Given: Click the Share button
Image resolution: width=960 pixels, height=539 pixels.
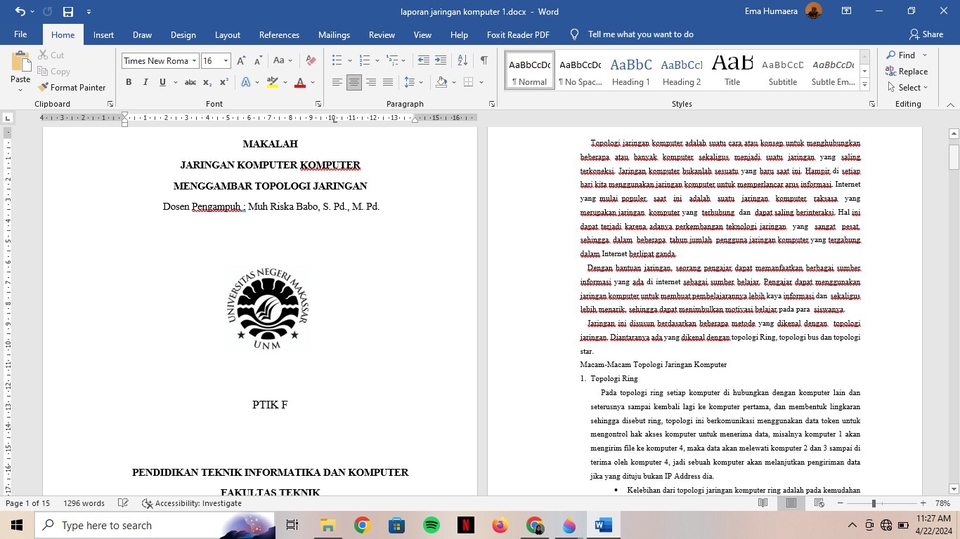Looking at the screenshot, I should tap(926, 34).
